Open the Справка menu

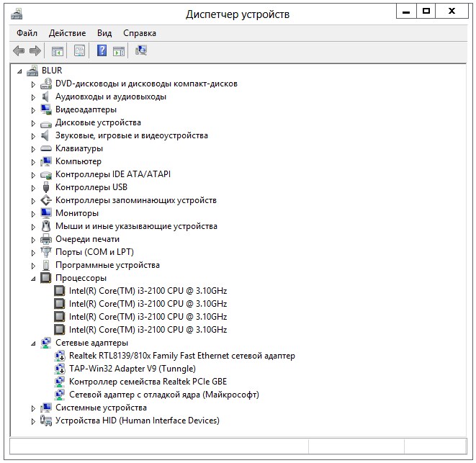click(x=140, y=33)
